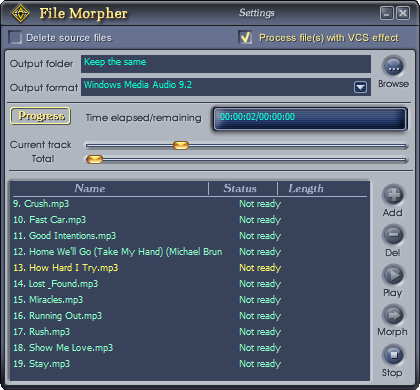Click 'Not ready' status for Miracles.mp3
The height and width of the screenshot is (390, 420).
[x=260, y=300]
